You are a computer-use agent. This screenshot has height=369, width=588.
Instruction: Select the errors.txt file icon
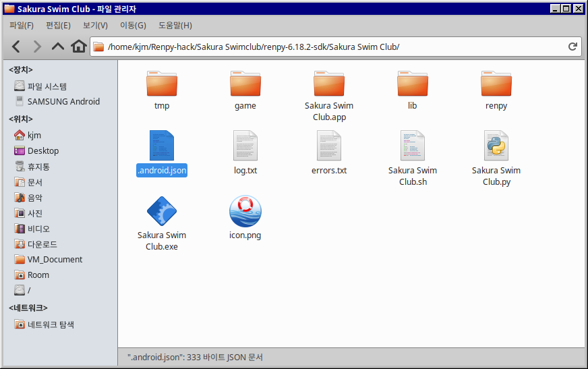tap(329, 146)
